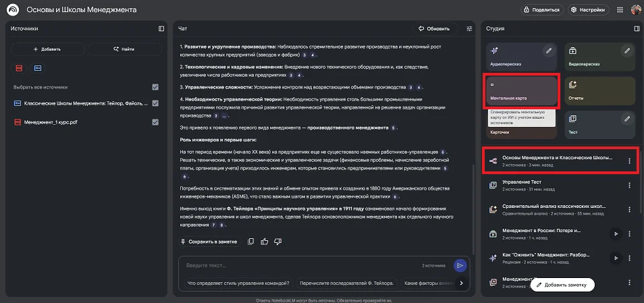The image size is (644, 303).
Task: Open the Google apps grid icon
Action: point(620,10)
